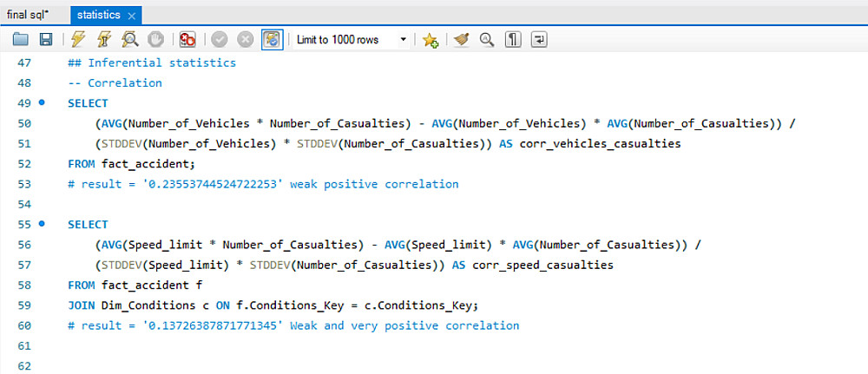Click line number 62 in the gutter

tap(23, 366)
